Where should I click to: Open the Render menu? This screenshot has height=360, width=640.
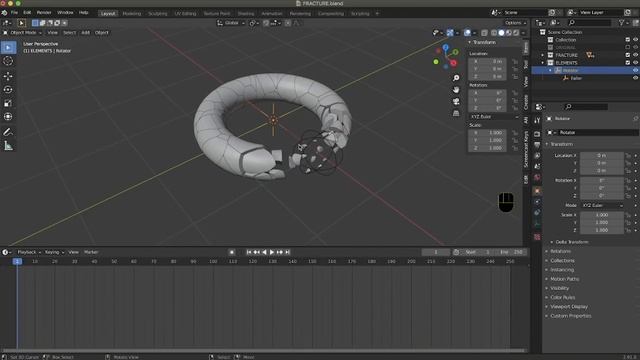coord(44,13)
